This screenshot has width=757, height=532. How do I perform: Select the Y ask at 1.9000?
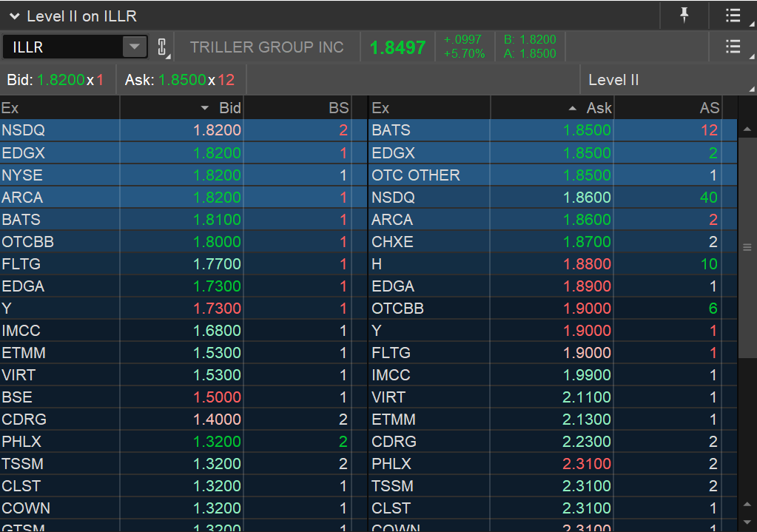[553, 330]
